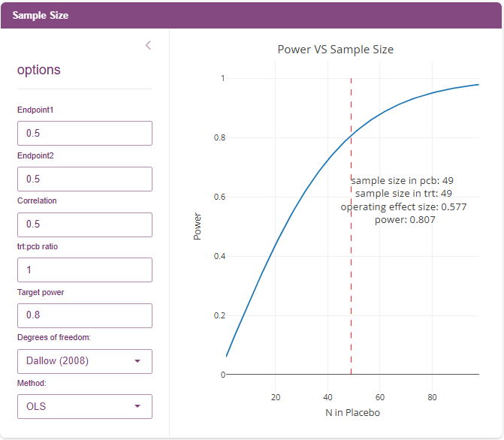Click the Endpoint2 input field
The height and width of the screenshot is (440, 504).
coord(85,179)
